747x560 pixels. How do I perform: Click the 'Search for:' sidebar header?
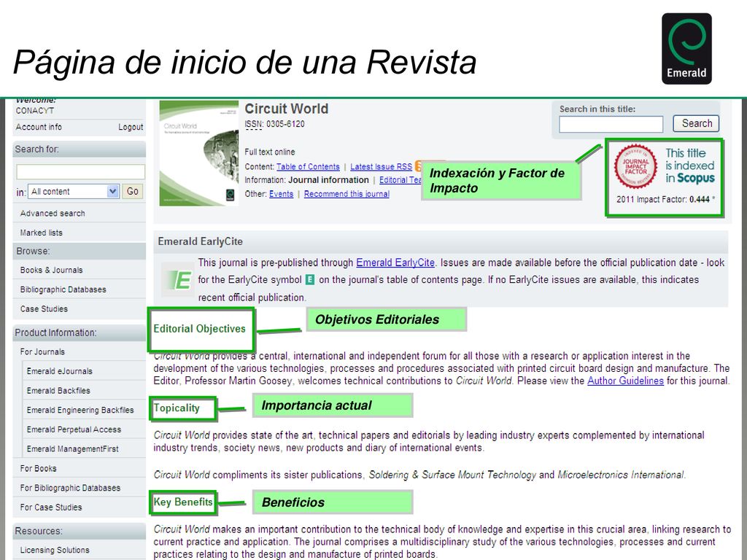point(36,149)
